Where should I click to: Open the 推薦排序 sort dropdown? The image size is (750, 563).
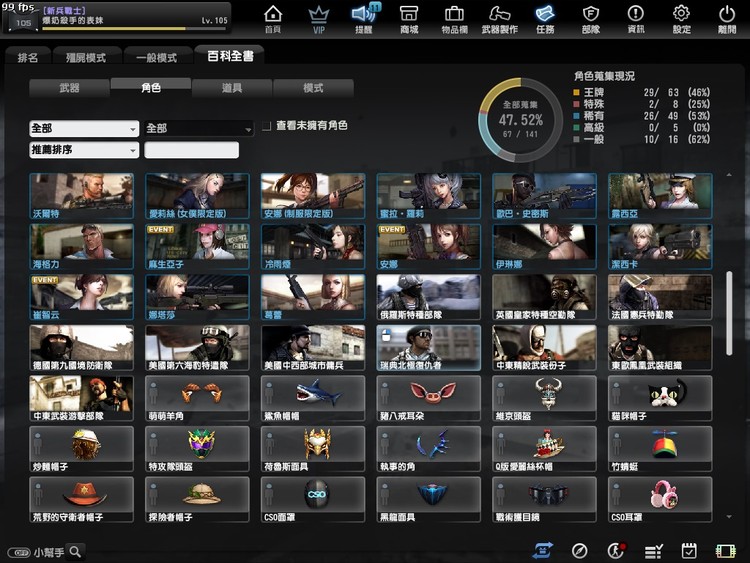84,150
